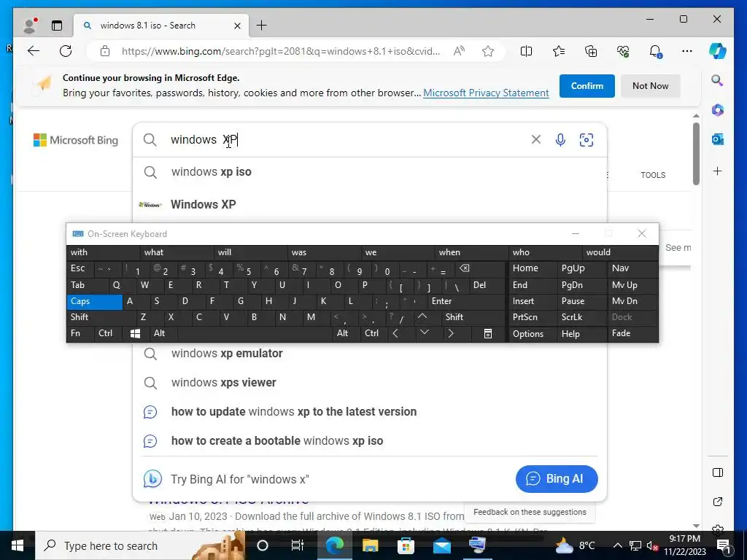Image resolution: width=747 pixels, height=560 pixels.
Task: Select Windows XP entity suggestion
Action: [x=370, y=204]
